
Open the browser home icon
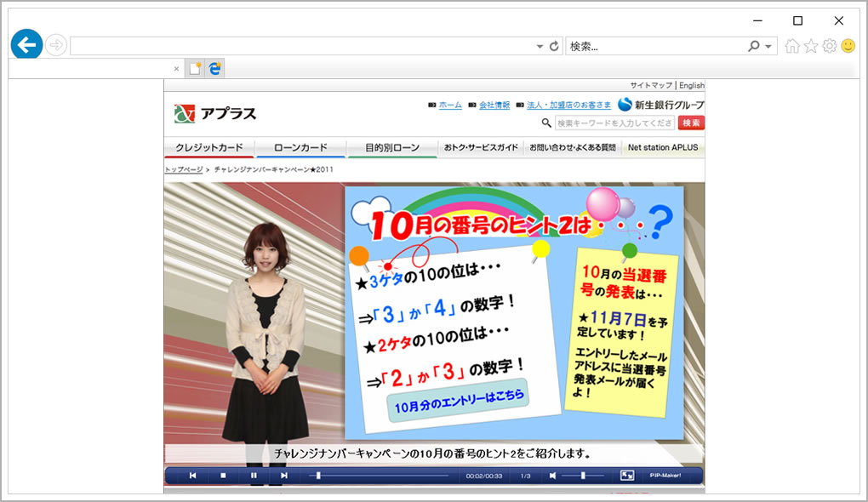click(792, 46)
